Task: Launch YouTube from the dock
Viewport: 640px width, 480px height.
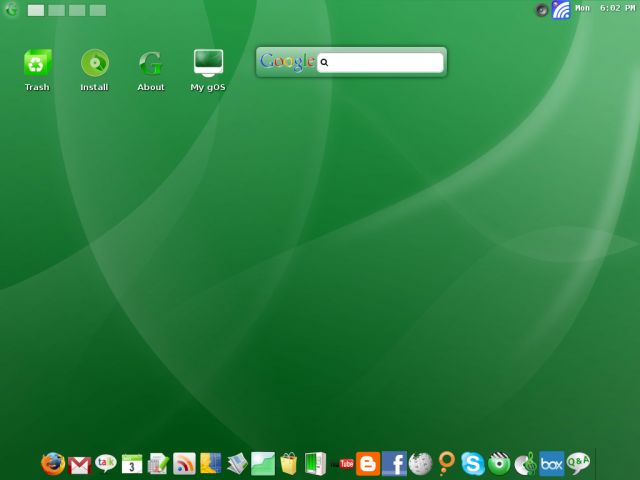Action: [x=342, y=464]
